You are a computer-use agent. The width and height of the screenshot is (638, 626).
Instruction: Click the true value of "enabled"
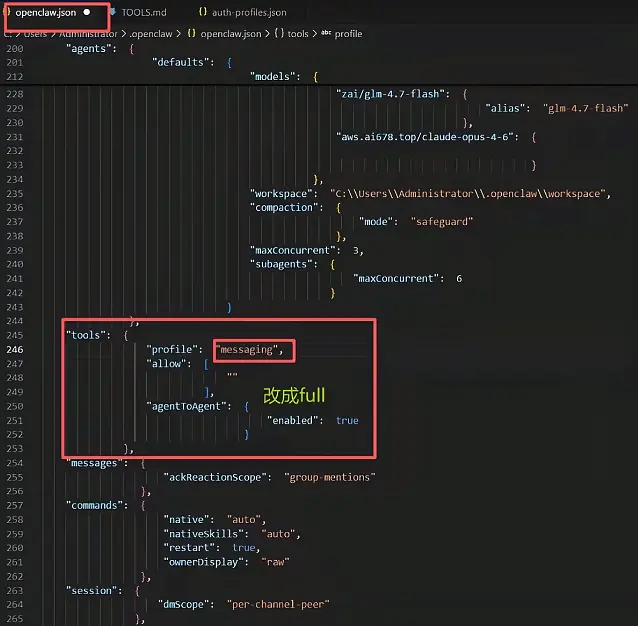tap(347, 420)
